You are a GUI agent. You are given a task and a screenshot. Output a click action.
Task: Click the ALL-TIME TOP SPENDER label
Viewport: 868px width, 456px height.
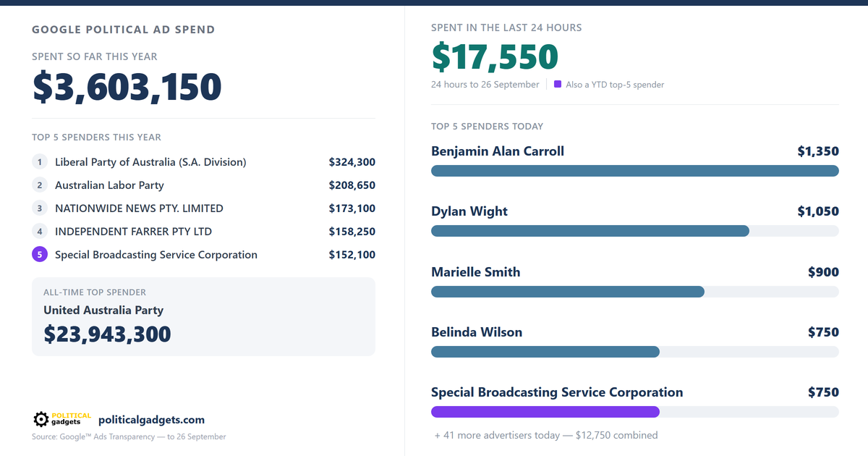click(95, 292)
